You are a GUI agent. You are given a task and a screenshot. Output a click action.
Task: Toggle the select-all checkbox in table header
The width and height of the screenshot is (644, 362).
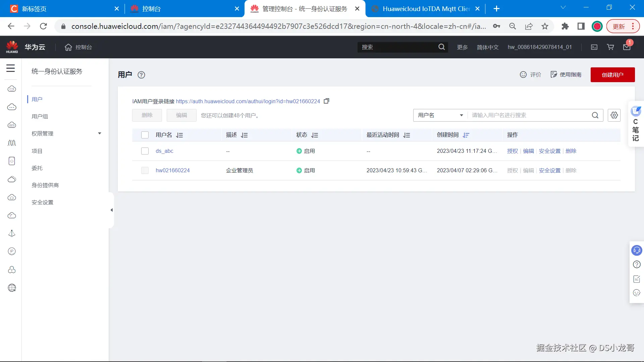click(x=145, y=135)
